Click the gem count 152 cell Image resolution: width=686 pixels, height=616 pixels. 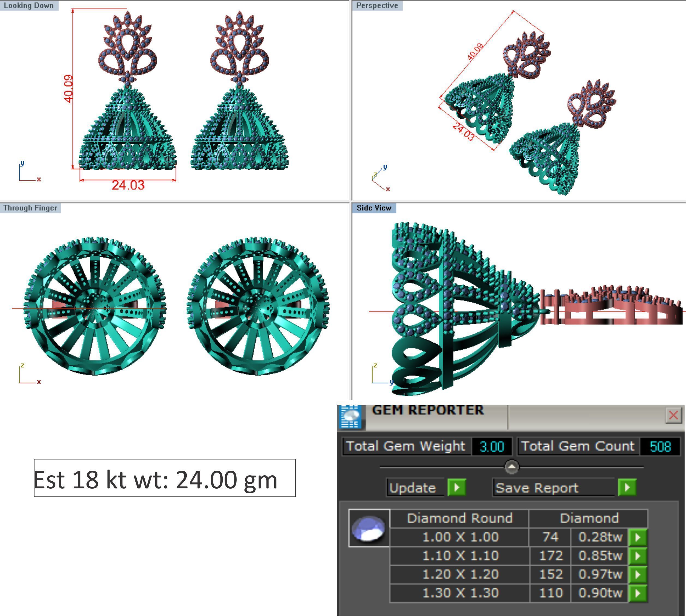[550, 574]
